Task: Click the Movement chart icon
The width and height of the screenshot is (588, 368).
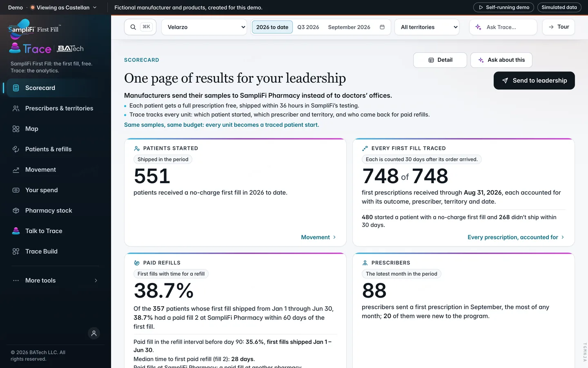Action: tap(16, 170)
